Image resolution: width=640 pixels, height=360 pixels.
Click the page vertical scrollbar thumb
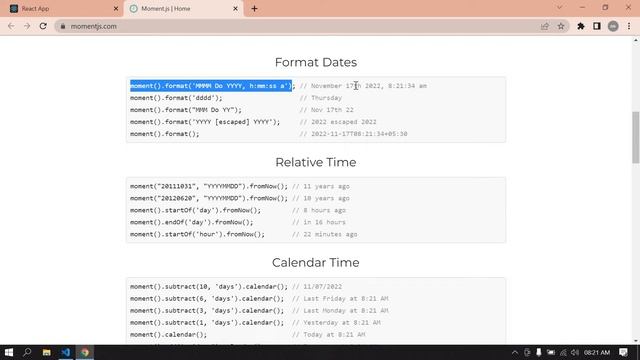636,137
